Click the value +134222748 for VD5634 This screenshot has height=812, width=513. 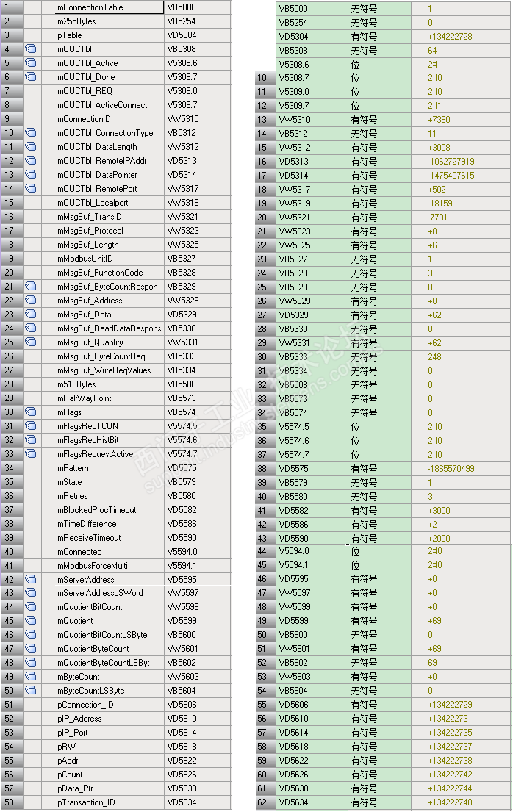[450, 802]
